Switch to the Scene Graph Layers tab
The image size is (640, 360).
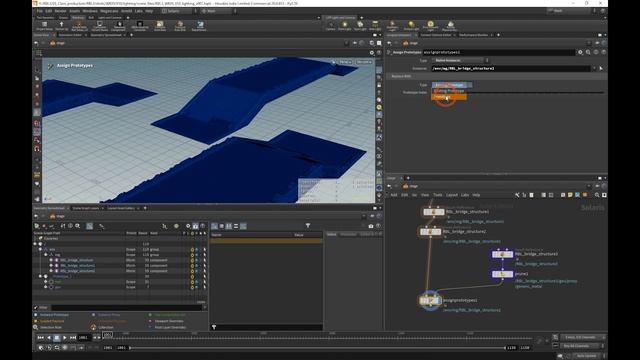point(86,208)
